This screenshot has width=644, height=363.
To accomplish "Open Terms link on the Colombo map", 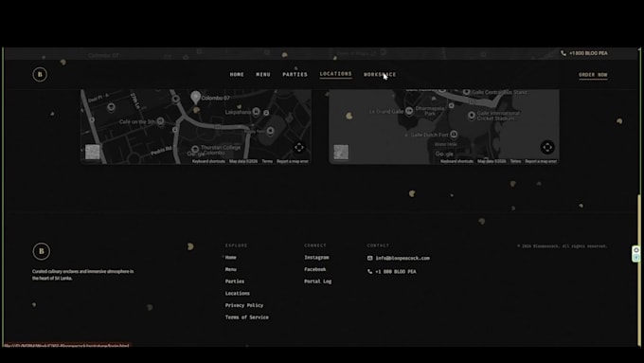I will [267, 161].
